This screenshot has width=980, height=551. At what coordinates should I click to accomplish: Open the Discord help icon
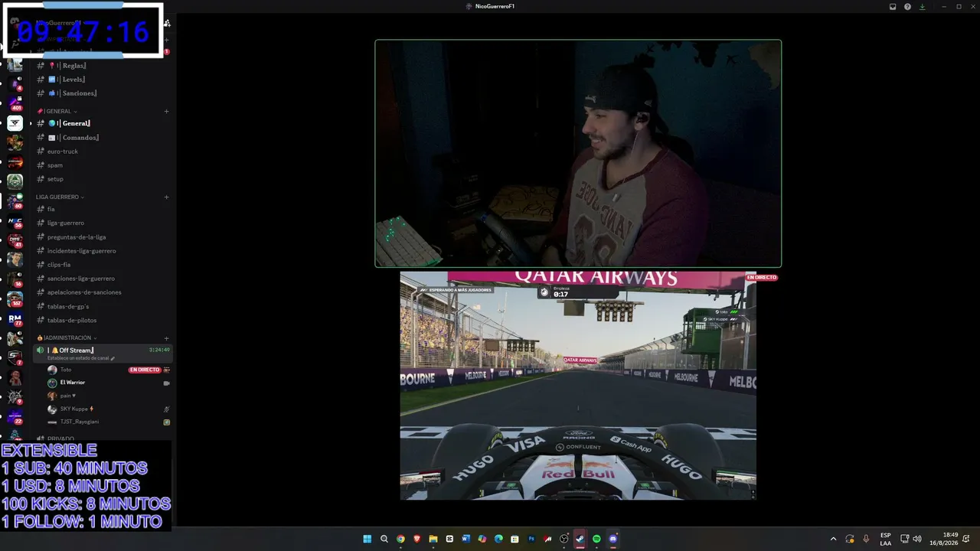click(907, 6)
